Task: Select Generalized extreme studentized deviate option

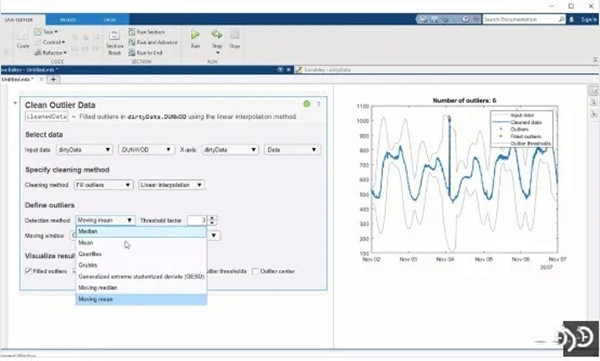Action: tap(141, 276)
